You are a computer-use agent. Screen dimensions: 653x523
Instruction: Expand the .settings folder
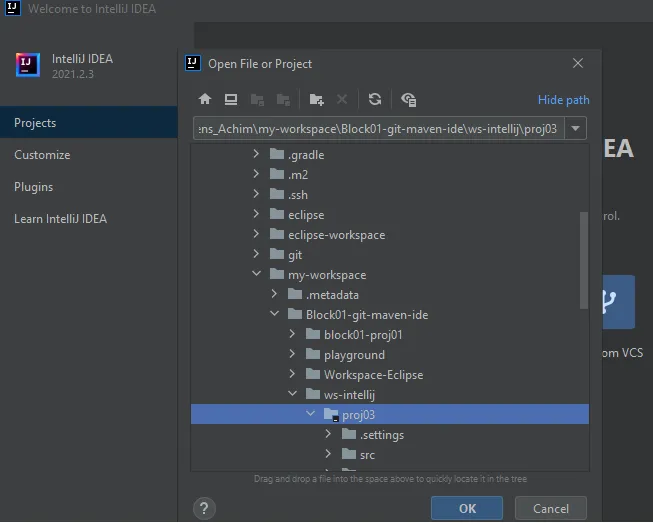click(x=328, y=434)
